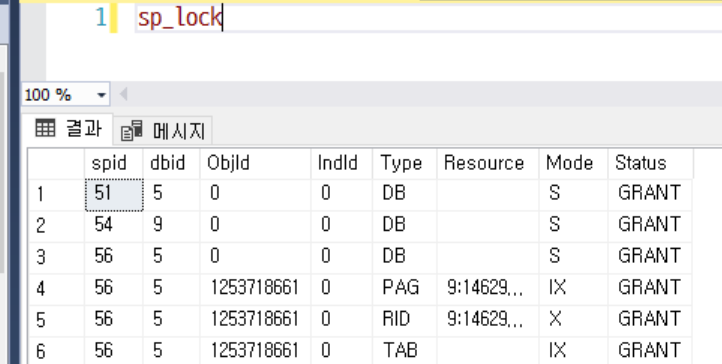
Task: Click the Resource cell in the PAG row
Action: coord(488,289)
